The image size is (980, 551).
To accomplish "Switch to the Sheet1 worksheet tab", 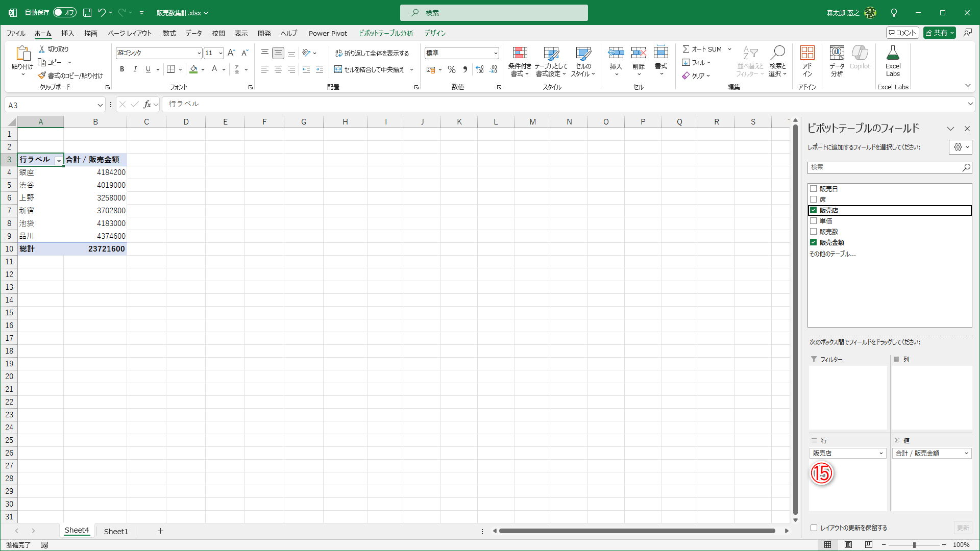I will [116, 531].
